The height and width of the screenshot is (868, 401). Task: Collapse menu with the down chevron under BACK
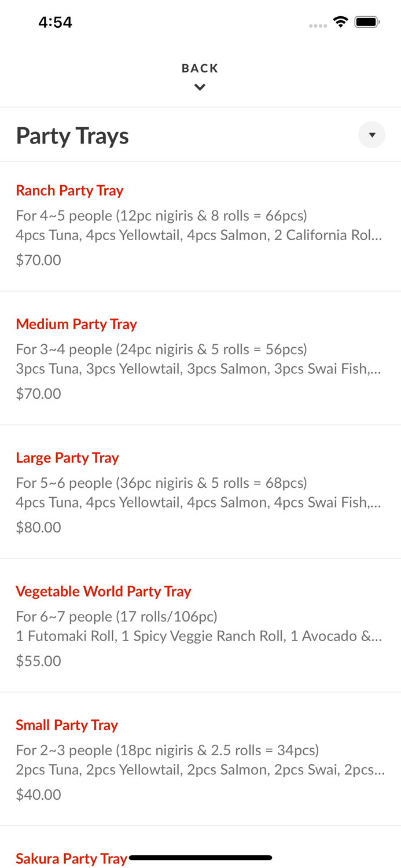coord(200,87)
